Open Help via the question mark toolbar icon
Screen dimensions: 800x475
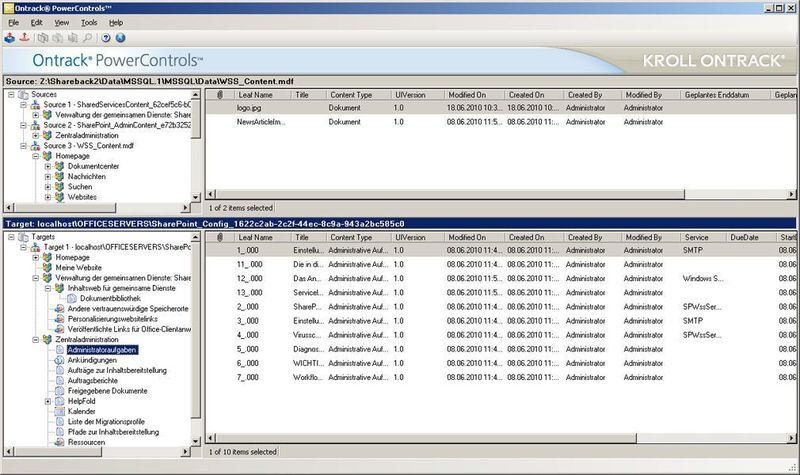coord(106,38)
